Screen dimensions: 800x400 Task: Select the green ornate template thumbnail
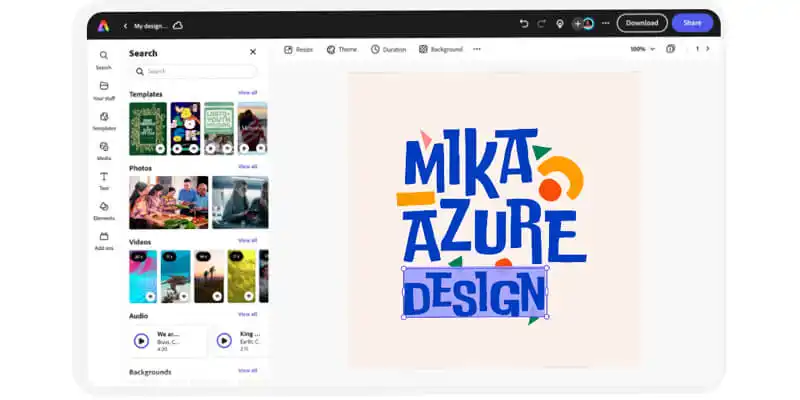tap(148, 129)
